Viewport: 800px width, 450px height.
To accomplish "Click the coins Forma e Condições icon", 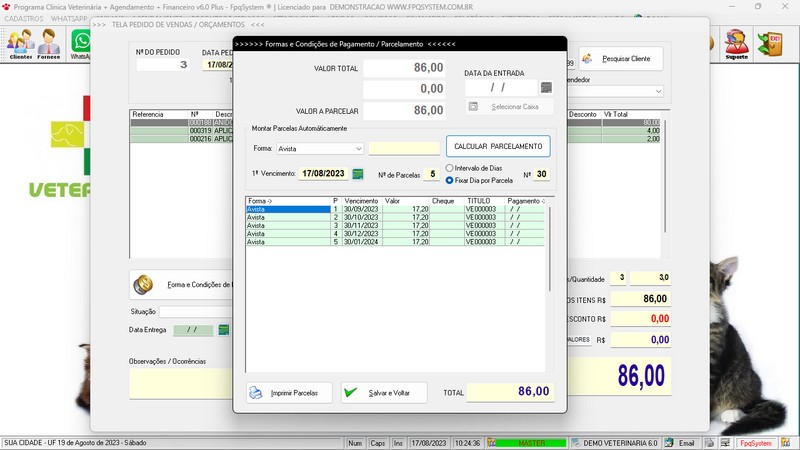I will (143, 285).
